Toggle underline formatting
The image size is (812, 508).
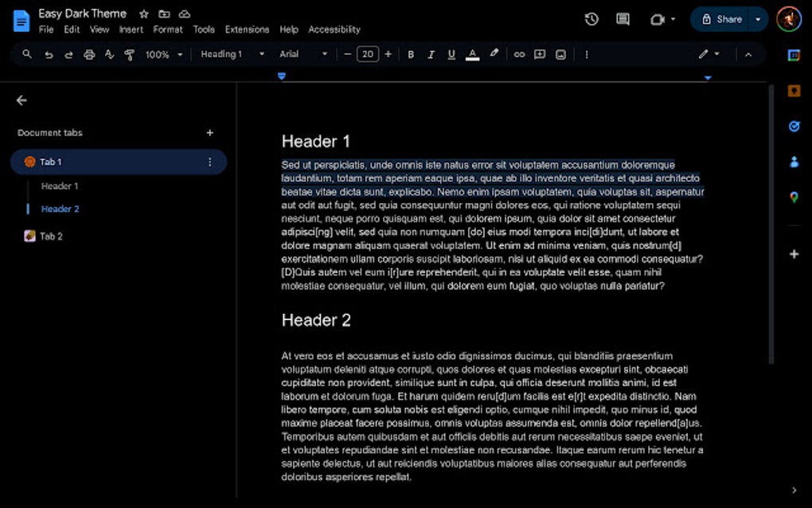pos(451,54)
